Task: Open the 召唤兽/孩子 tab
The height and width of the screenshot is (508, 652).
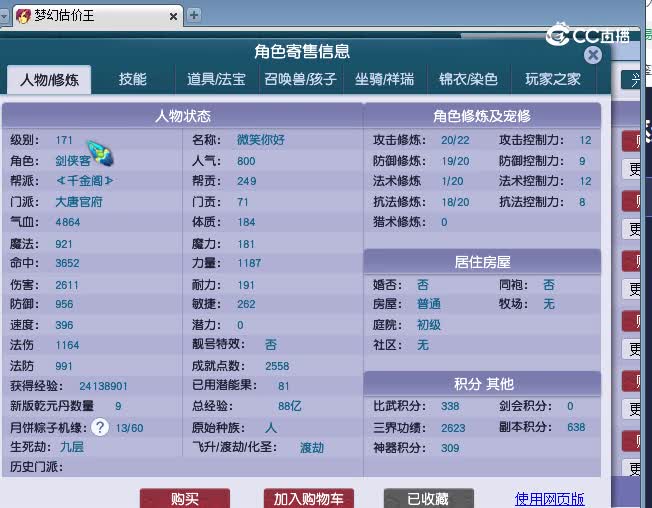Action: click(300, 79)
